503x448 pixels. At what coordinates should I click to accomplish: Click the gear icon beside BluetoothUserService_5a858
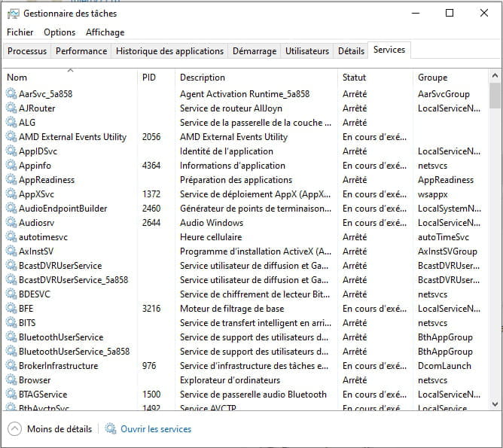tap(11, 351)
